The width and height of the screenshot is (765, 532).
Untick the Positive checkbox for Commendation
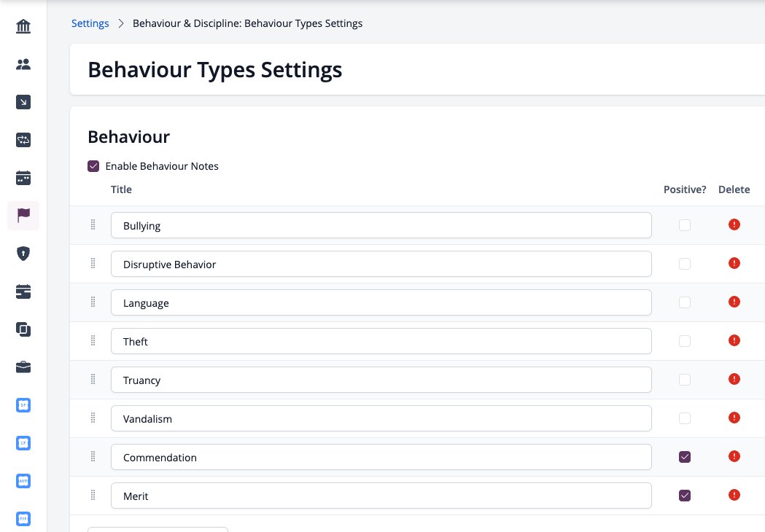[x=685, y=457]
